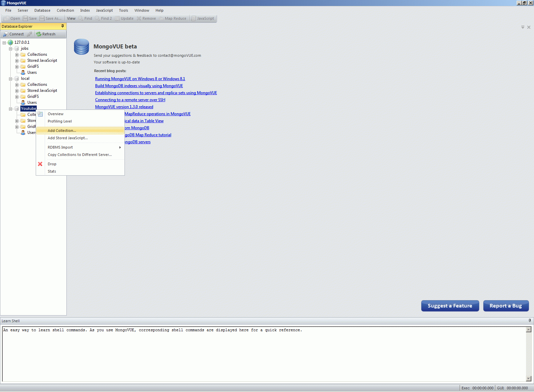Click the database cylinder icon for Youtube
This screenshot has width=534, height=392.
[x=17, y=109]
